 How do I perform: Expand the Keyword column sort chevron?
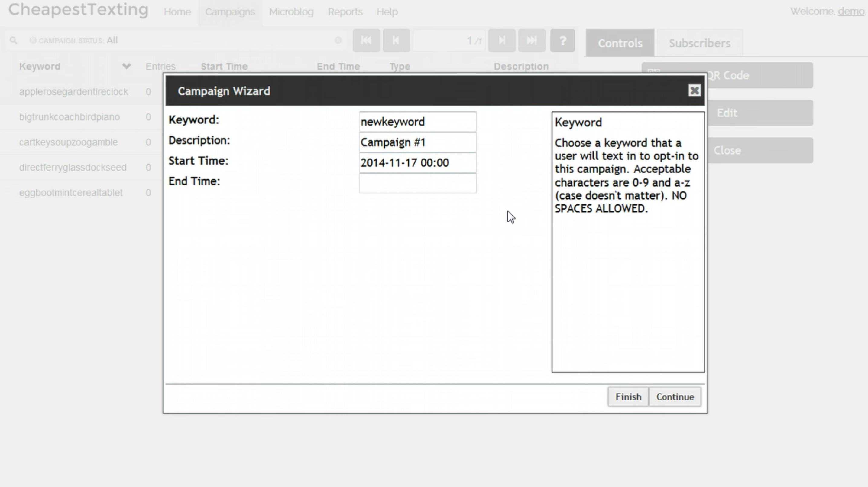(x=126, y=66)
